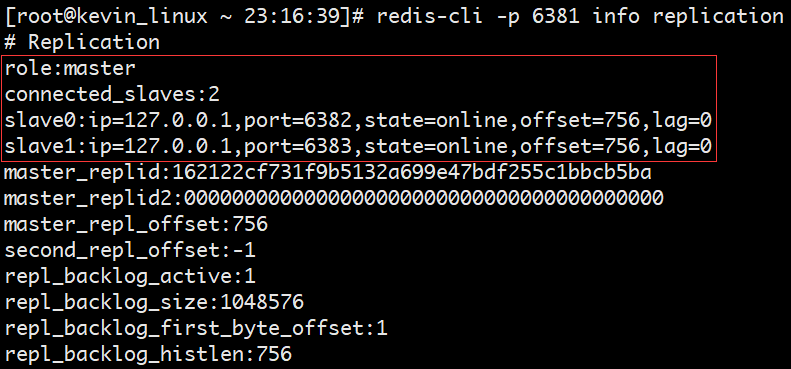This screenshot has height=369, width=791.
Task: Click the master_replid hash value
Action: pyautogui.click(x=412, y=173)
